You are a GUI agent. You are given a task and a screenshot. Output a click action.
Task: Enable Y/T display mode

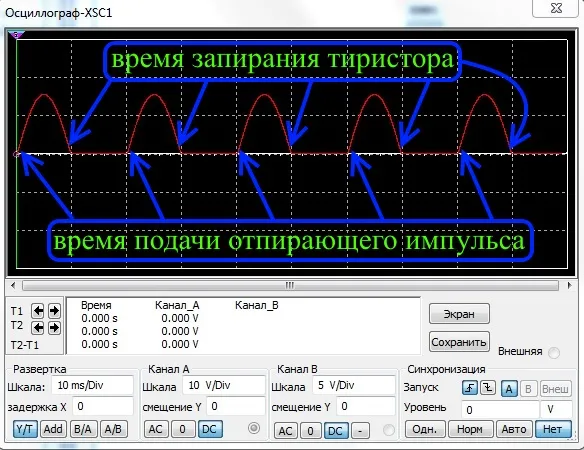tap(25, 429)
